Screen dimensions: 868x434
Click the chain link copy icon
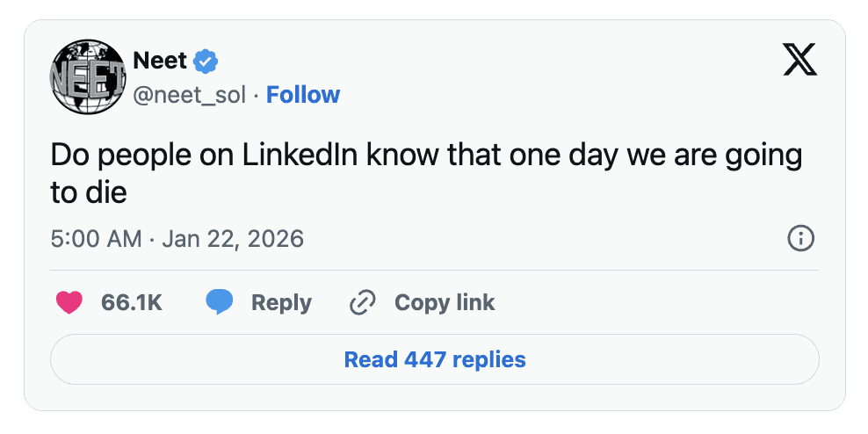click(x=362, y=303)
